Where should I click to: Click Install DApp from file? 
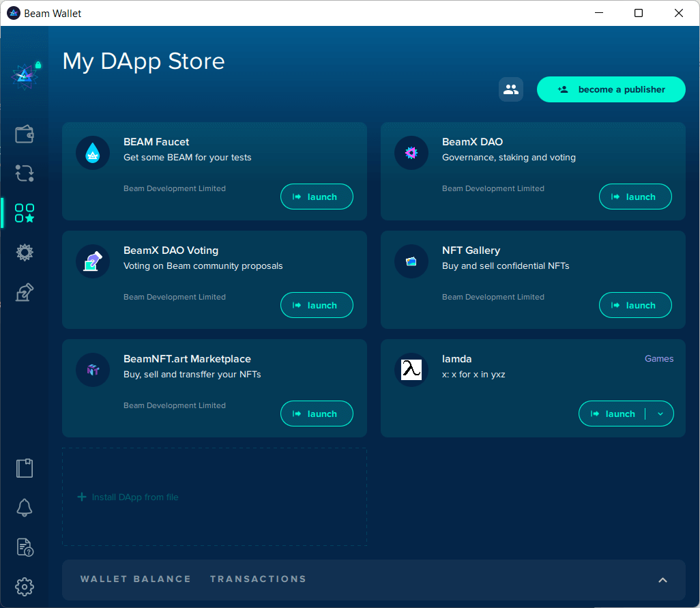click(128, 497)
